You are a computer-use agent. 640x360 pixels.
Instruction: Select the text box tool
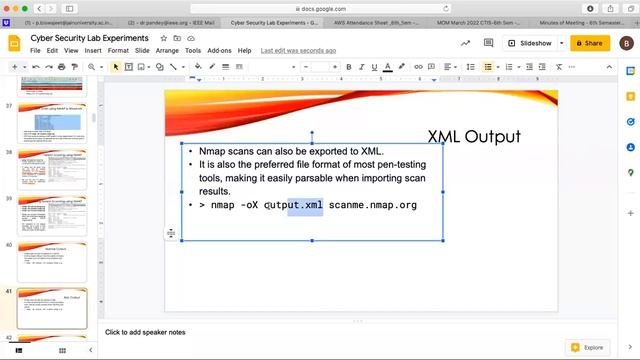coord(129,67)
